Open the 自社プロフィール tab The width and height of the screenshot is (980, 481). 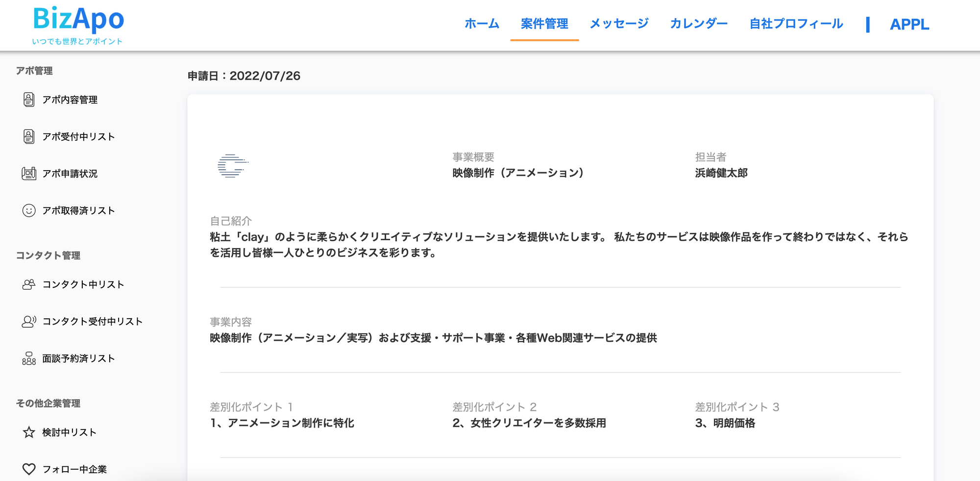pos(796,24)
